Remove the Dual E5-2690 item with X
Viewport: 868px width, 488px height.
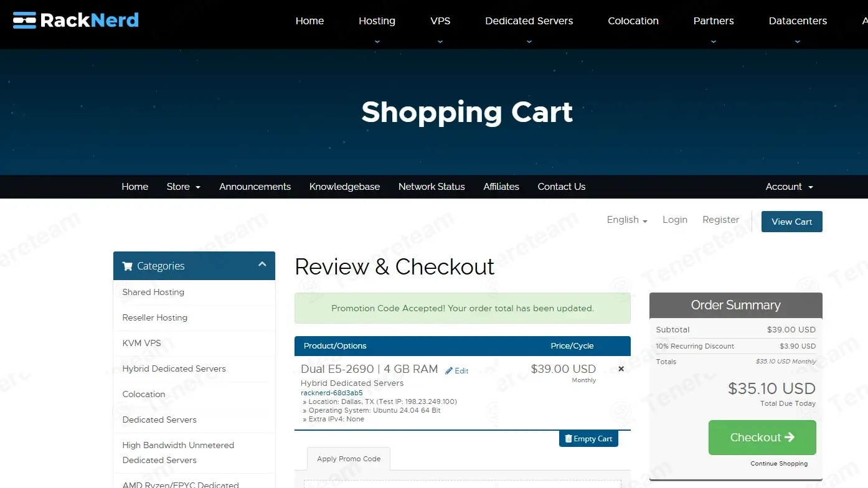(x=621, y=369)
